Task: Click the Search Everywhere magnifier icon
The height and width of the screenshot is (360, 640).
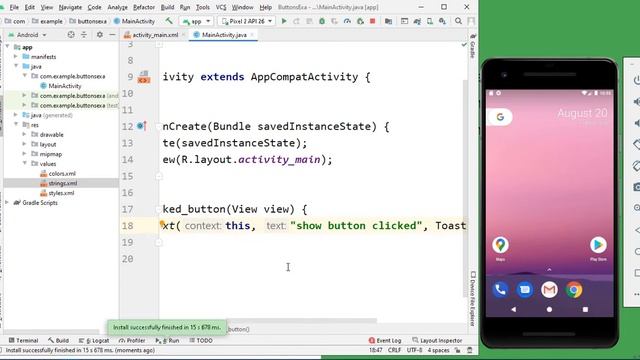Action: coord(458,21)
